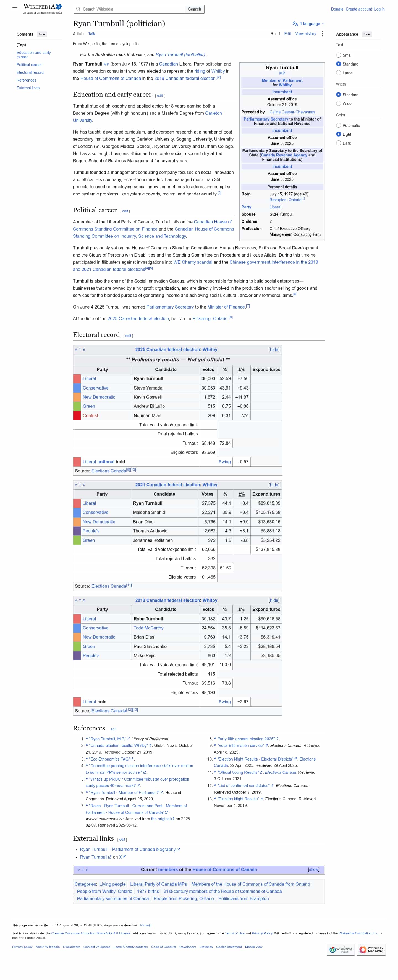This screenshot has width=398, height=980.
Task: Jump to Political career in Contents
Action: pyautogui.click(x=29, y=65)
